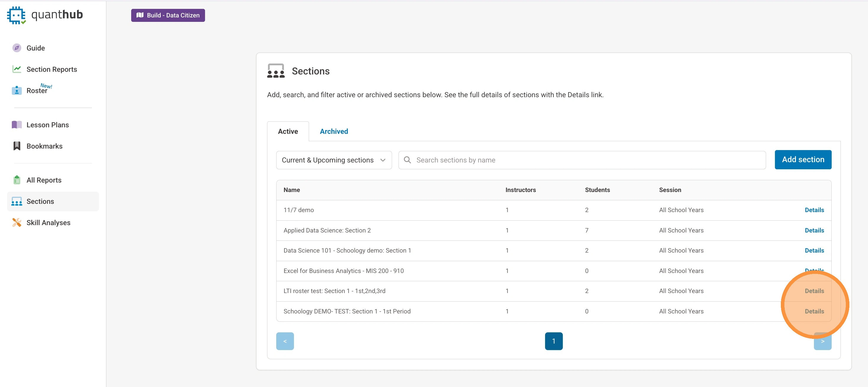This screenshot has width=868, height=387.
Task: Click the quanthub logo icon
Action: coord(16,15)
